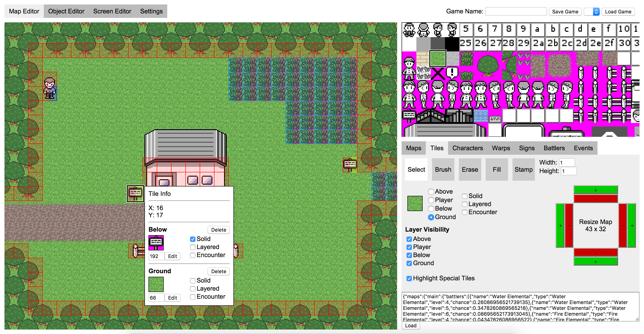Click the sign post on the map's right side
This screenshot has width=644, height=334.
point(350,165)
